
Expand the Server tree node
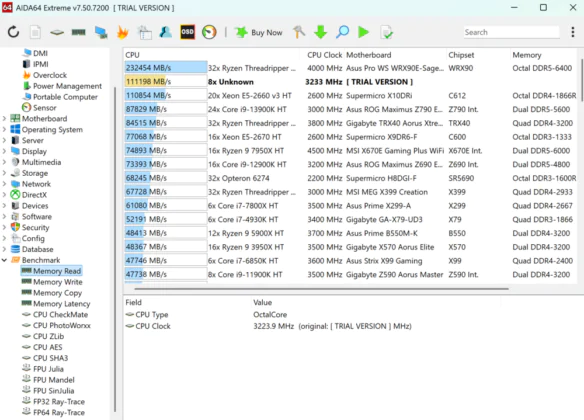[4, 140]
